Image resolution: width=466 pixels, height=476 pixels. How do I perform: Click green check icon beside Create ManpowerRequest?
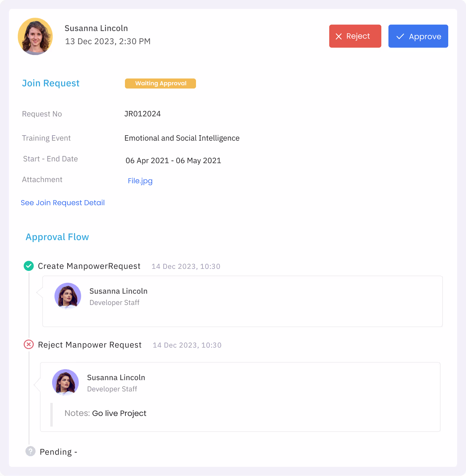pyautogui.click(x=29, y=266)
